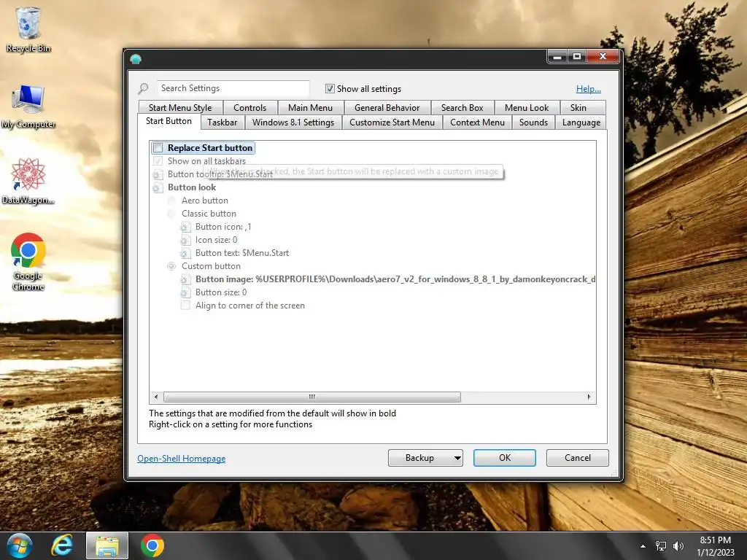747x560 pixels.
Task: Select the Button image path setting
Action: (x=395, y=279)
